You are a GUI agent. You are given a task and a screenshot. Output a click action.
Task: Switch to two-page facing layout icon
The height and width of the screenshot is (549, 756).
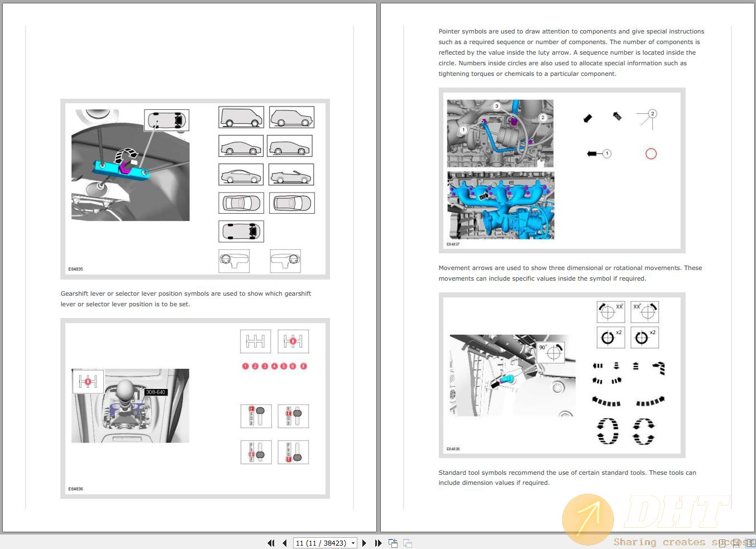click(750, 543)
